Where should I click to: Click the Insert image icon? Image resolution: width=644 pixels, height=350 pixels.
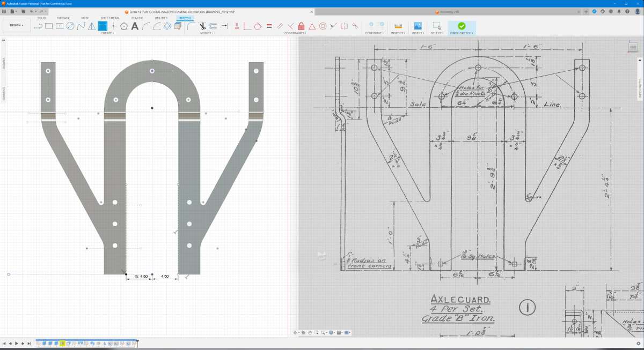tap(418, 25)
